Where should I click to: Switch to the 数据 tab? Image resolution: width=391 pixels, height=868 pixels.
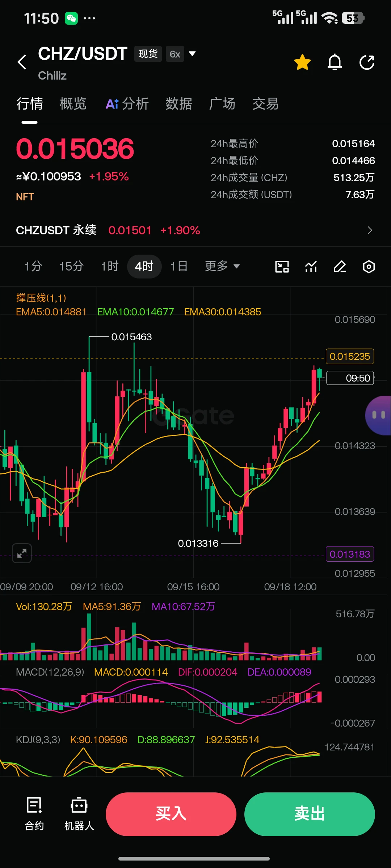click(x=179, y=103)
